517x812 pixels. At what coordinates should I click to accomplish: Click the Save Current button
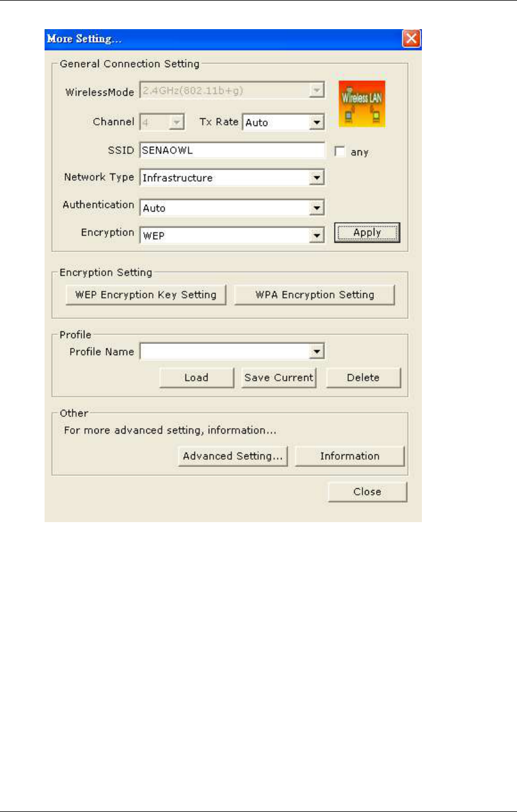(x=279, y=377)
